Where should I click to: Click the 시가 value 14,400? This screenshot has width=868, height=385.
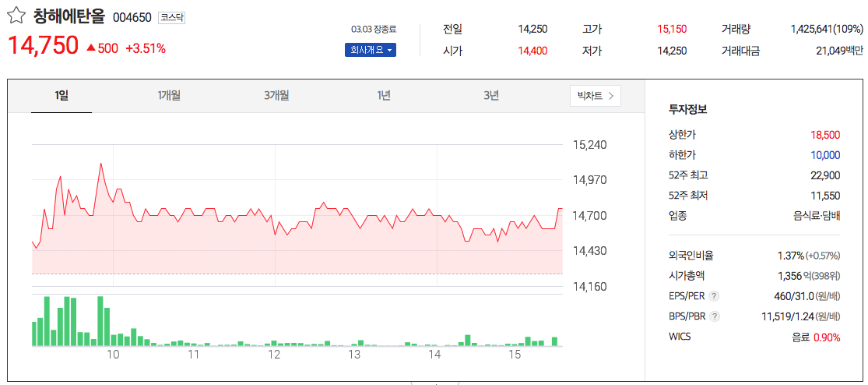click(532, 51)
